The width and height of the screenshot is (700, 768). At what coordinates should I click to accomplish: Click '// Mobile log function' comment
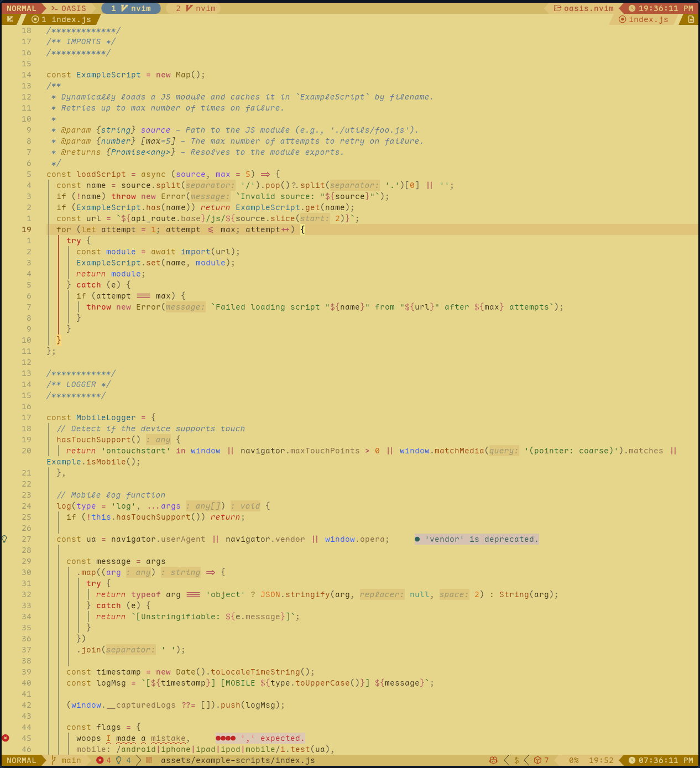111,495
